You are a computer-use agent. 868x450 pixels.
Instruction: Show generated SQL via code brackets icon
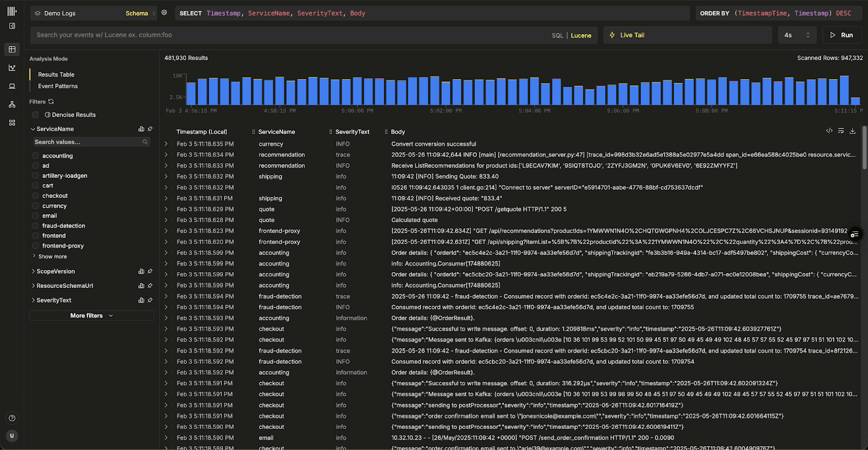829,131
